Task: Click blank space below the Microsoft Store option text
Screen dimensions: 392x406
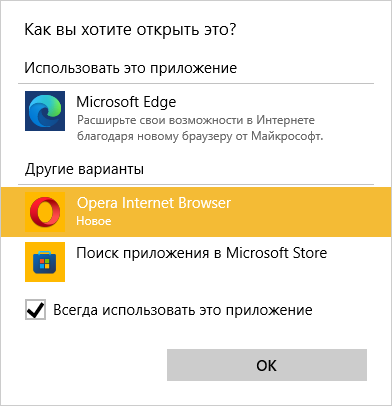Action: click(200, 273)
